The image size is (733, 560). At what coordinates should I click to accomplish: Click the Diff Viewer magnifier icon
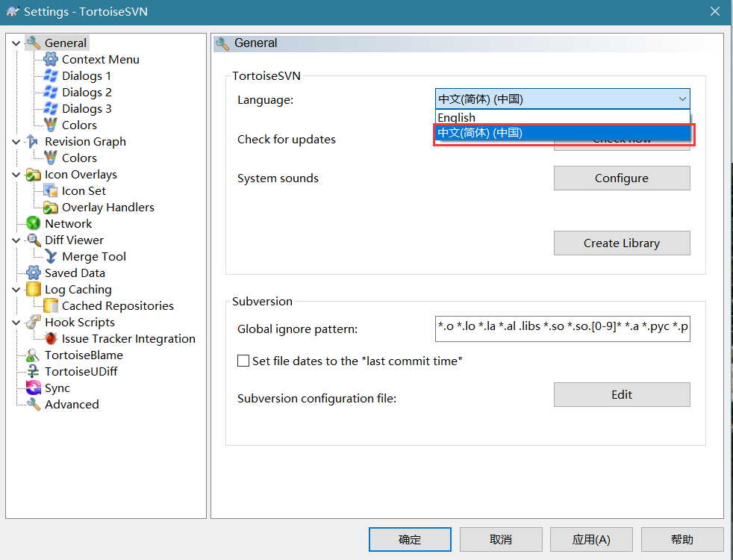33,240
